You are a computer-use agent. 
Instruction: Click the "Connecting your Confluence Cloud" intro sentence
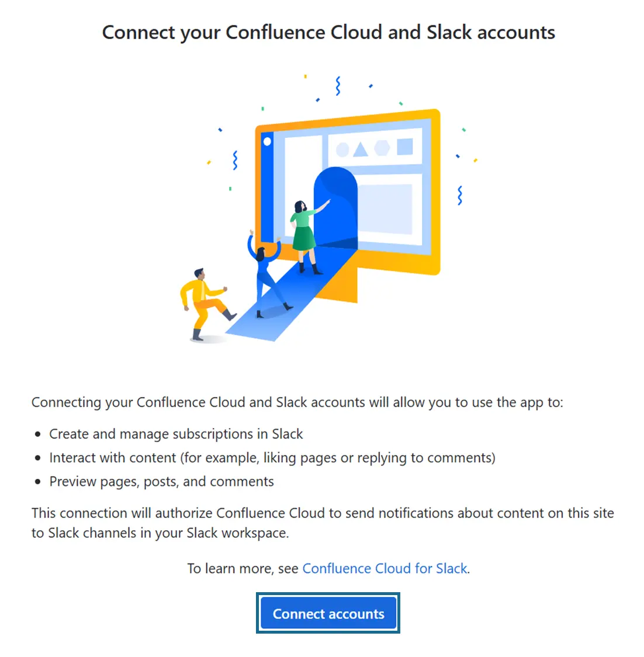[x=297, y=402]
